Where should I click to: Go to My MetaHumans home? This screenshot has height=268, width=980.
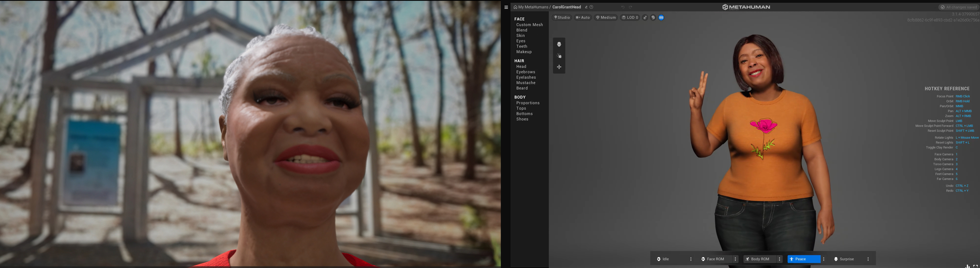coord(531,7)
